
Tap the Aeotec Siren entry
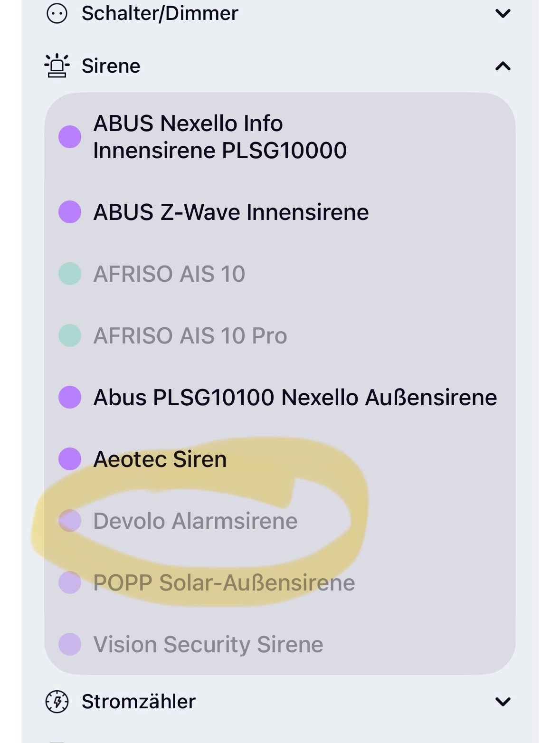coord(160,459)
